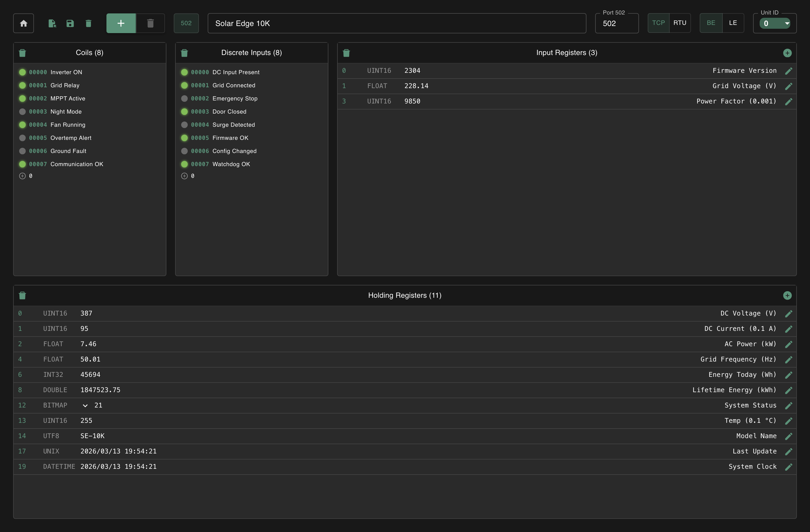
Task: Click the save floppy disk icon
Action: (70, 23)
